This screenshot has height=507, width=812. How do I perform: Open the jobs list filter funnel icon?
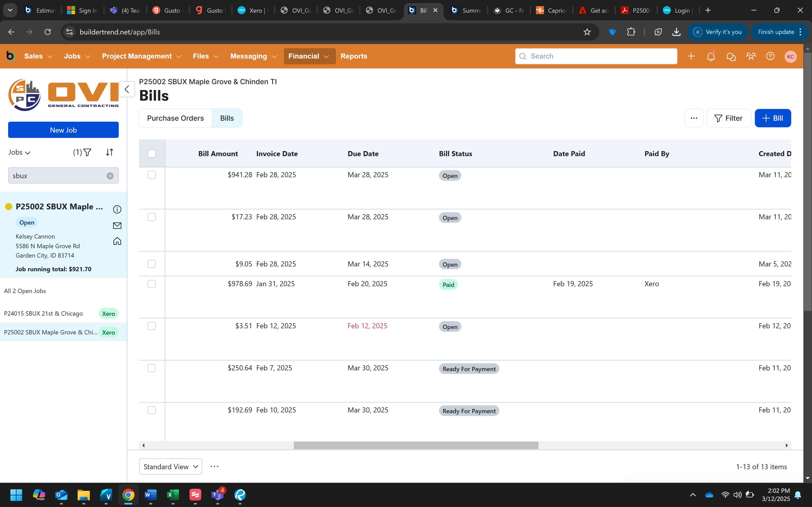(87, 153)
